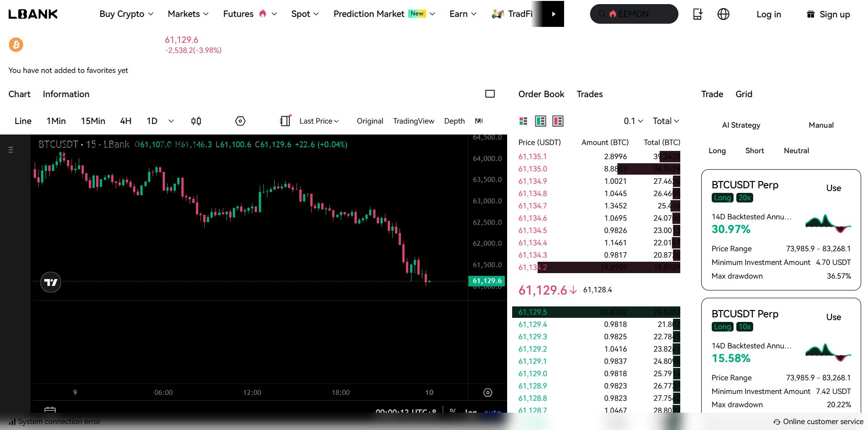Filter strategies by Neutral

[x=796, y=150]
